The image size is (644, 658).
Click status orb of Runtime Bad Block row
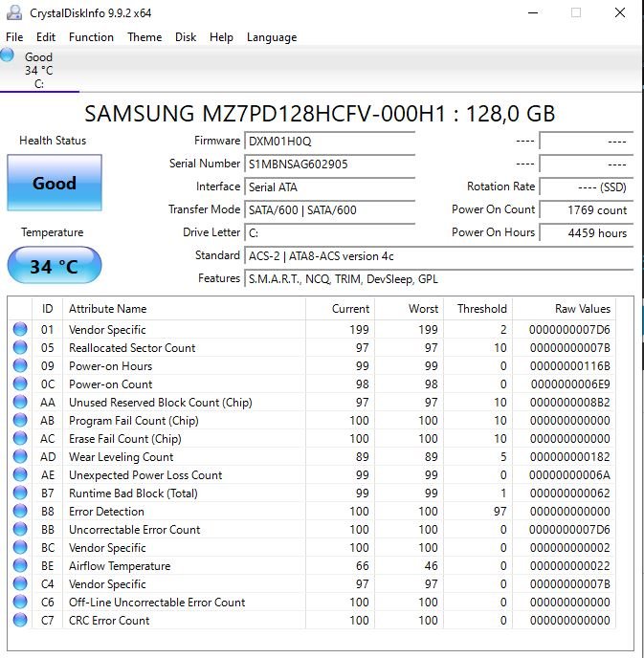tap(20, 493)
